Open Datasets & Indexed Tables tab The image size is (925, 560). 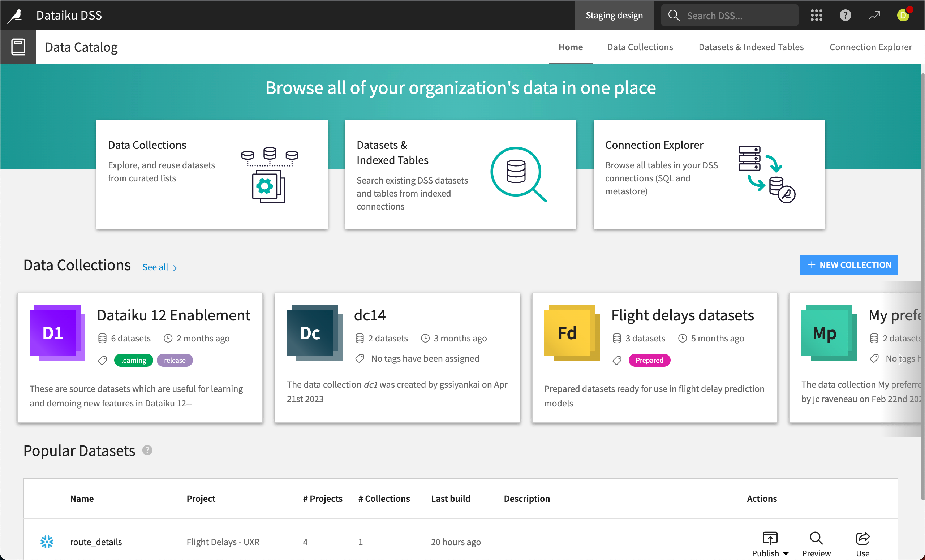click(x=751, y=47)
